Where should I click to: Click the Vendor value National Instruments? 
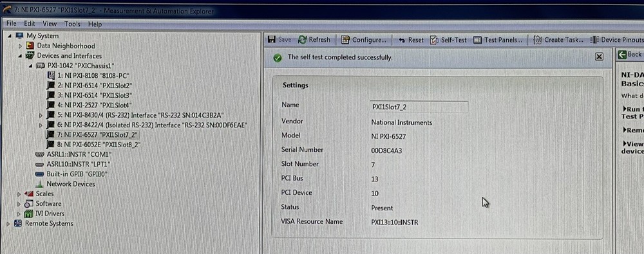tap(401, 122)
